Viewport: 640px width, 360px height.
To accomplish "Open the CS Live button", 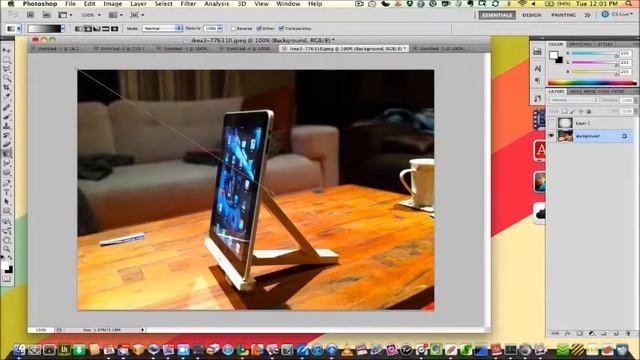I will click(x=616, y=15).
